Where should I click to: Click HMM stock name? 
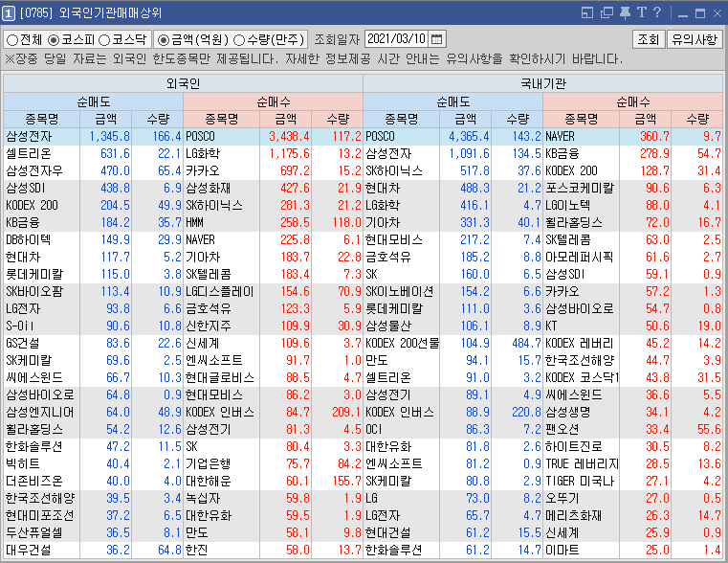(x=194, y=222)
